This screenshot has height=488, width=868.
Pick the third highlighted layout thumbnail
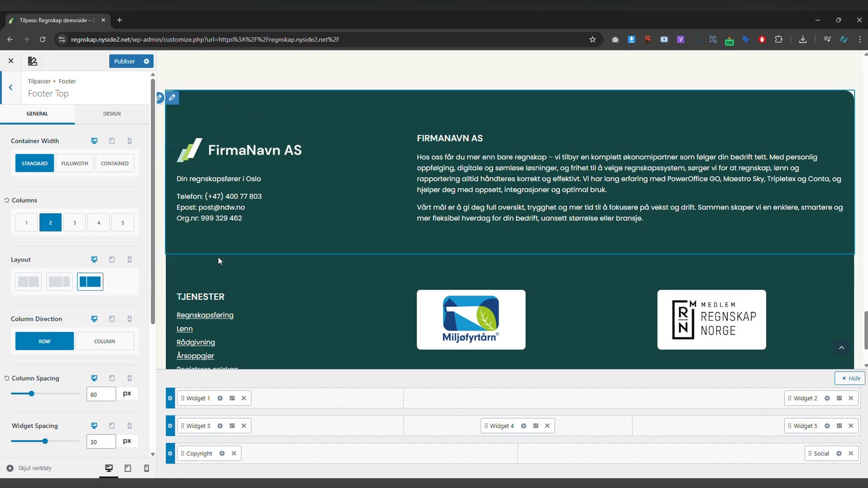coord(90,281)
